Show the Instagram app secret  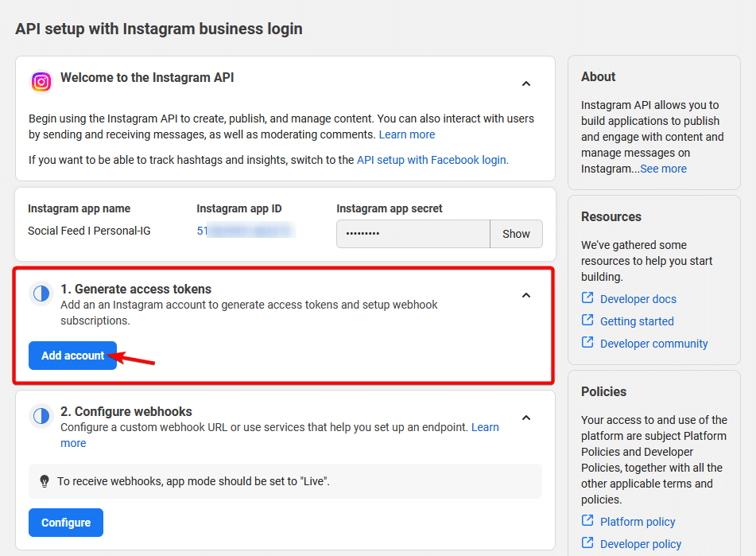click(516, 234)
